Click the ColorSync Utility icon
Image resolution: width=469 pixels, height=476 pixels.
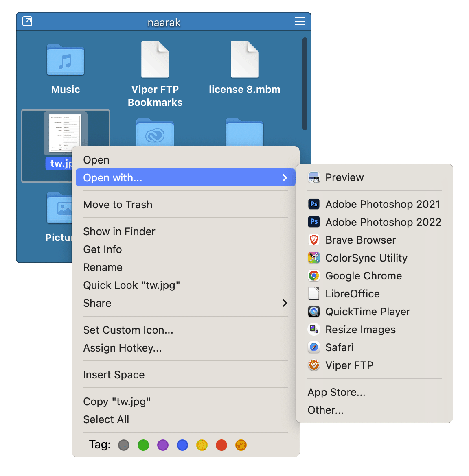(314, 258)
